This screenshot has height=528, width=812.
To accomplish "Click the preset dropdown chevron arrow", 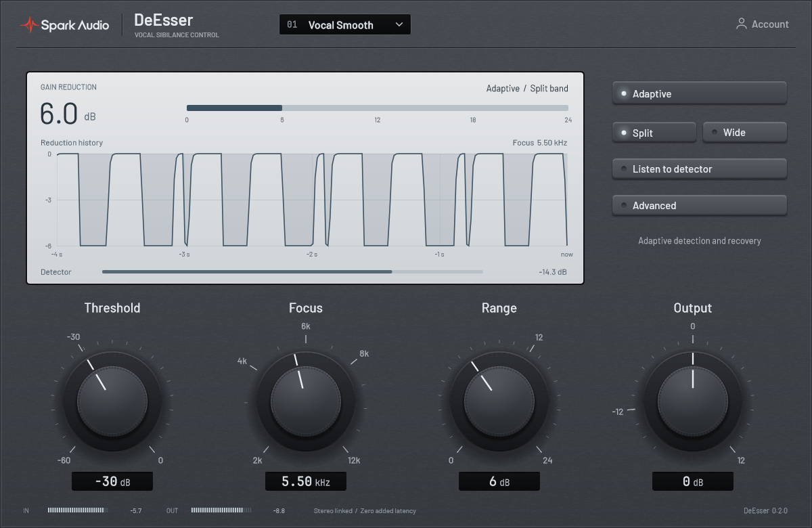I will [x=399, y=24].
